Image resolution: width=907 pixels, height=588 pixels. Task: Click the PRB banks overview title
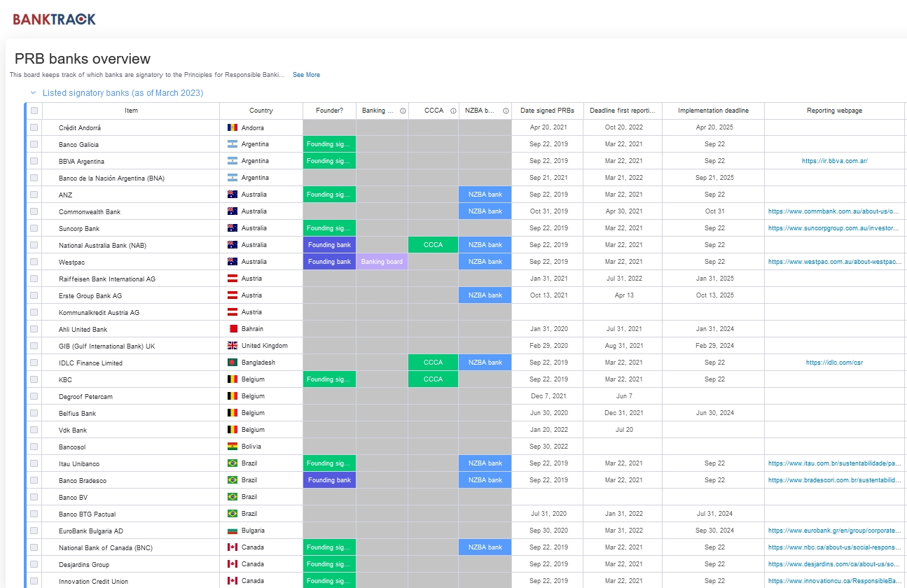click(x=83, y=59)
